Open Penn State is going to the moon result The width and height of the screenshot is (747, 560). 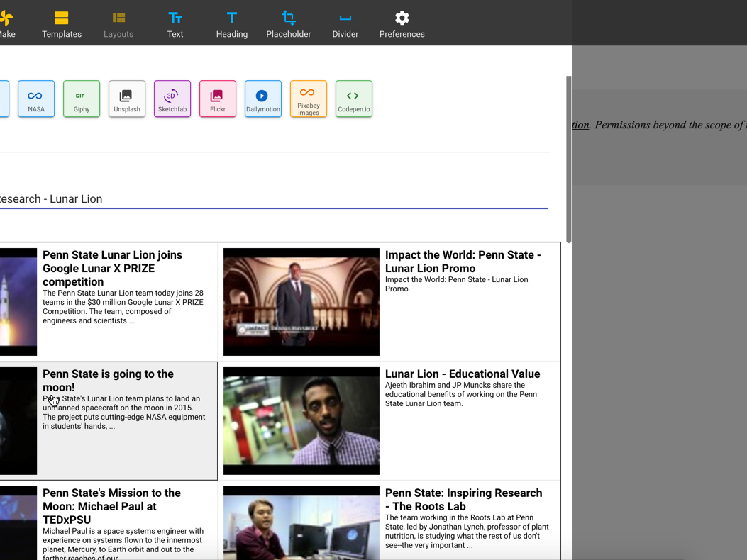pyautogui.click(x=108, y=420)
